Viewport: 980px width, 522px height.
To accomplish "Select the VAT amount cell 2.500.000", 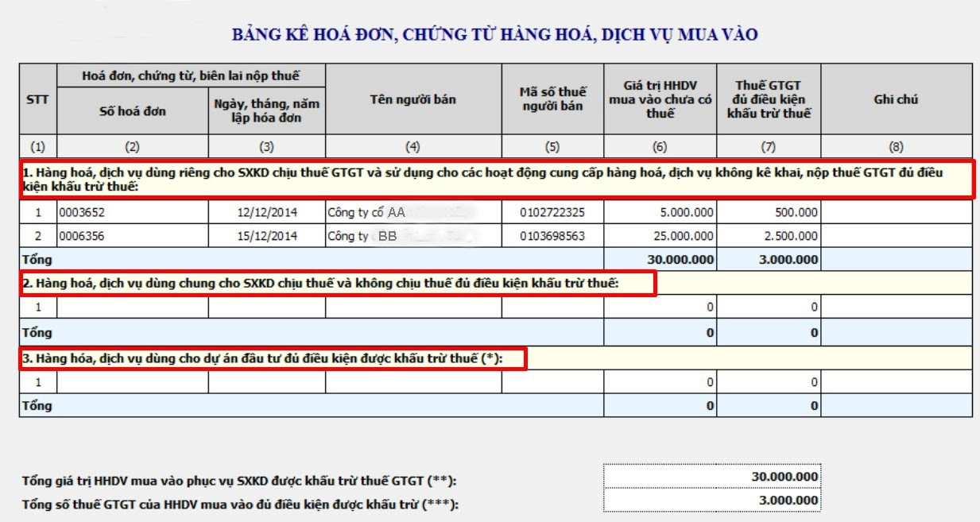I will click(768, 236).
